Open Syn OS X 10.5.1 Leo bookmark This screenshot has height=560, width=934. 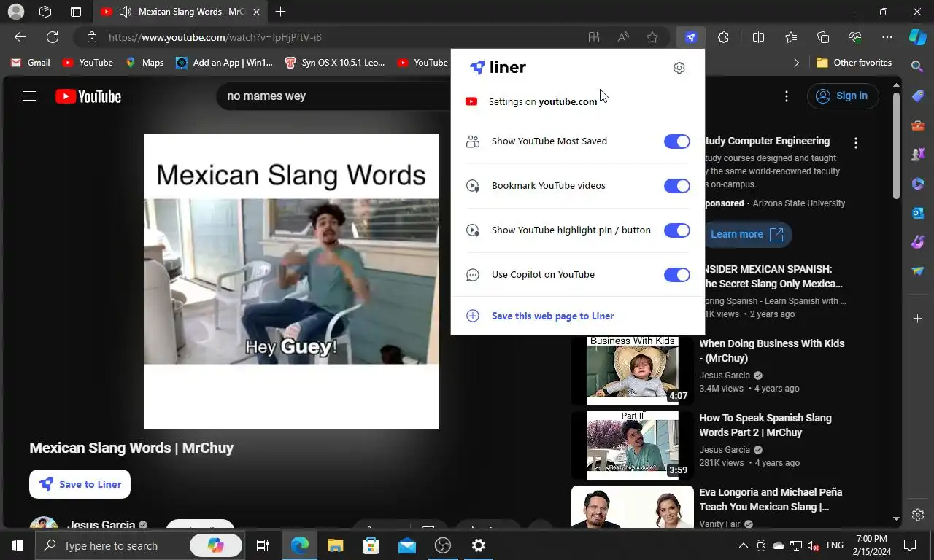click(x=335, y=63)
